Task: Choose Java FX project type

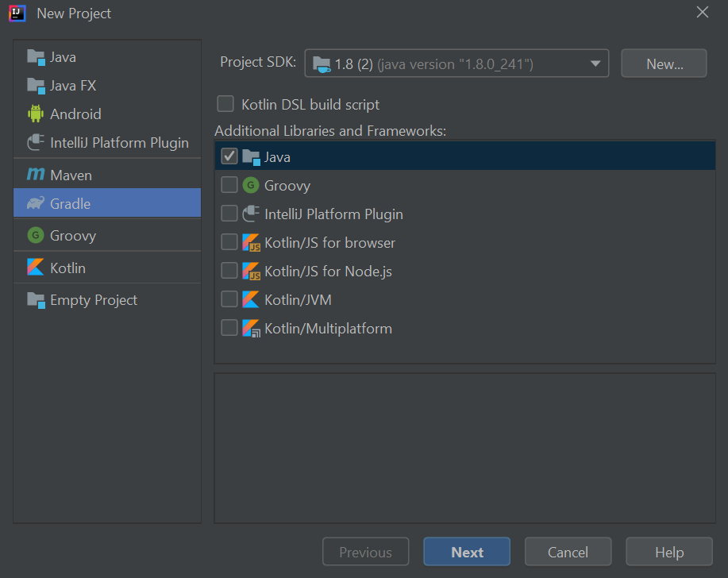Action: [107, 86]
